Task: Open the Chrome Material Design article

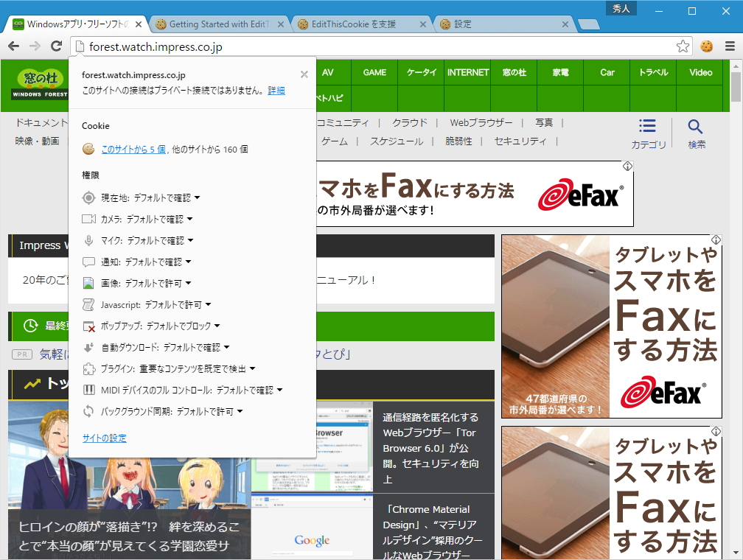Action: (433, 533)
